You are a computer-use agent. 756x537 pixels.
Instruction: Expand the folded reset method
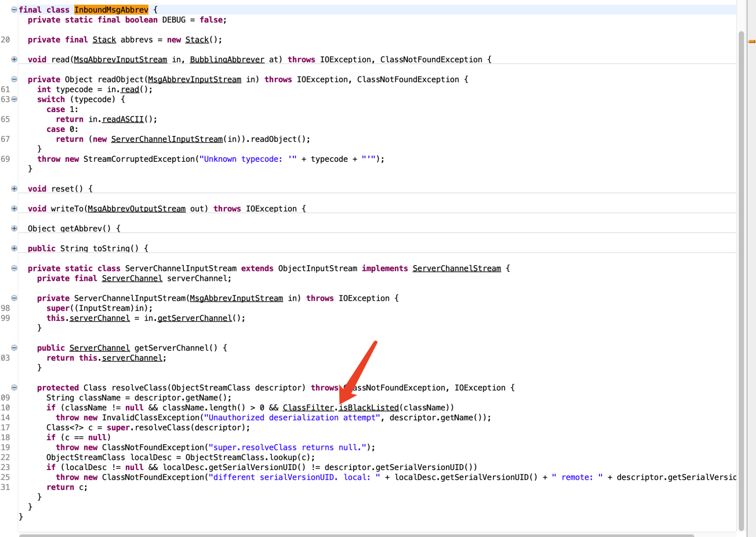click(x=14, y=189)
